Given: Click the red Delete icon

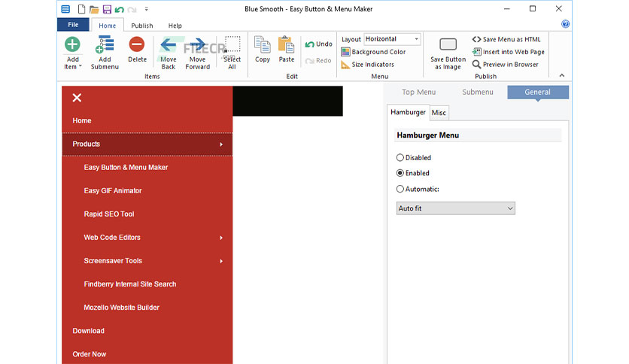Looking at the screenshot, I should 137,44.
